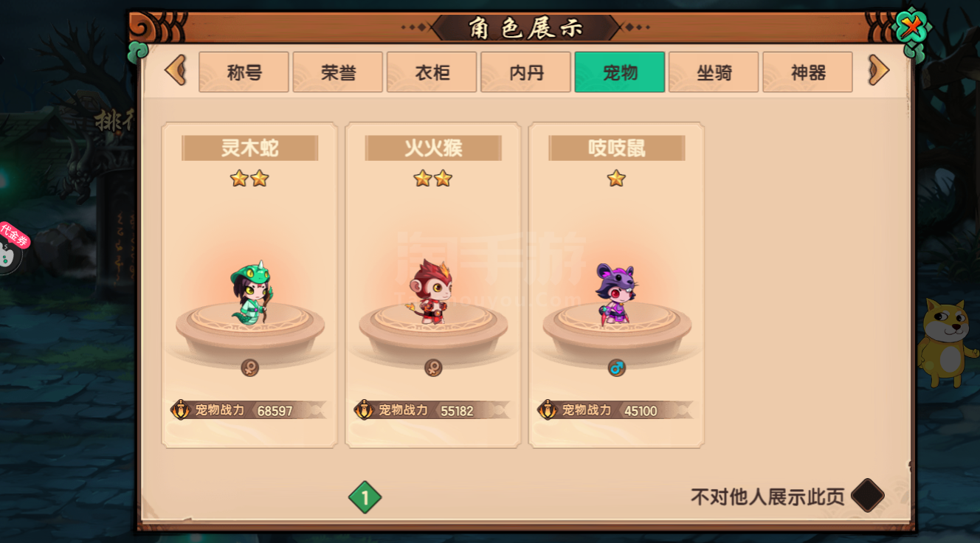Close the 角色展示 panel with X button
This screenshot has width=980, height=543.
(x=911, y=30)
